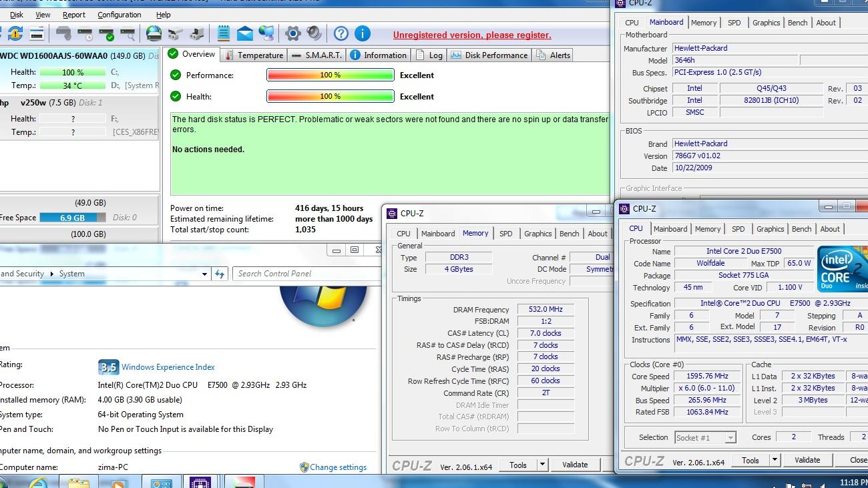Expand the Socket #1 selection dropdown

coord(730,438)
